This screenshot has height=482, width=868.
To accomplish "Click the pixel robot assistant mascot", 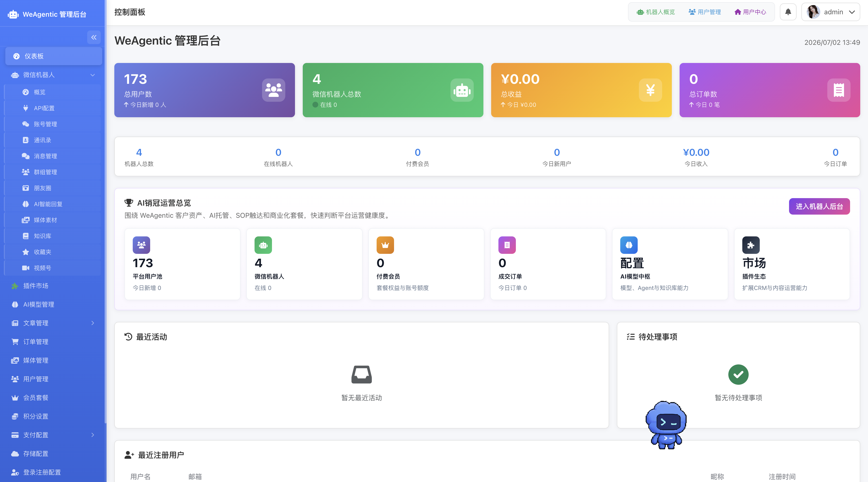I will (666, 425).
